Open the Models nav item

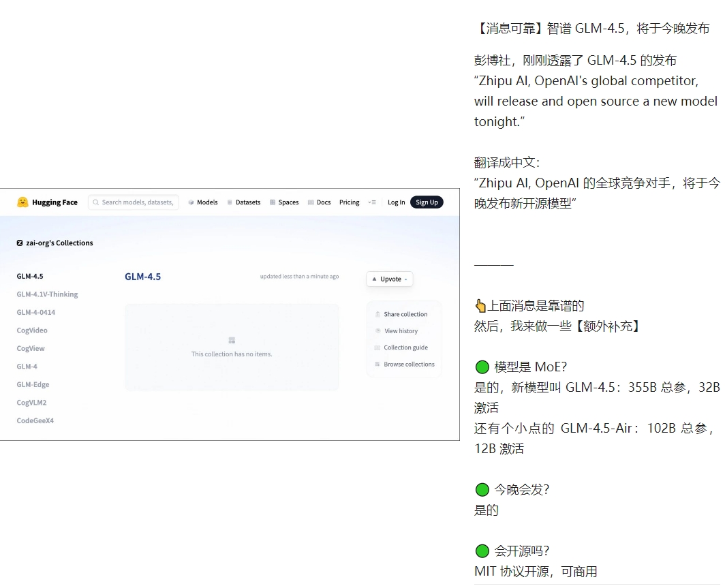pyautogui.click(x=207, y=202)
